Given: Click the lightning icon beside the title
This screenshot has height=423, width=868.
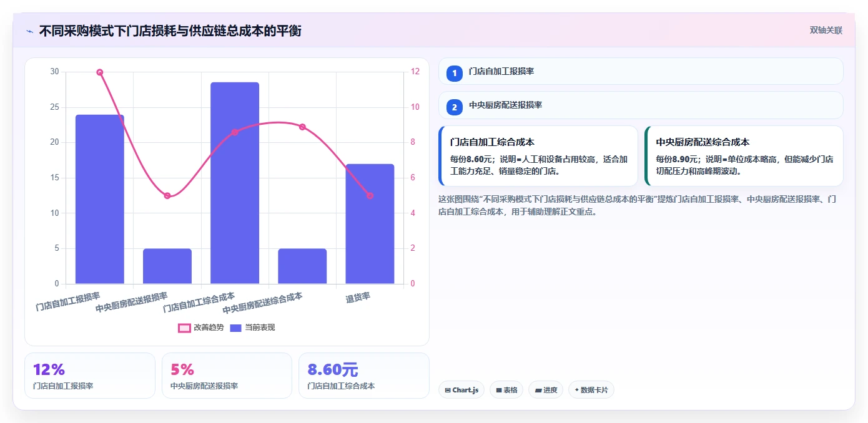Looking at the screenshot, I should click(30, 31).
